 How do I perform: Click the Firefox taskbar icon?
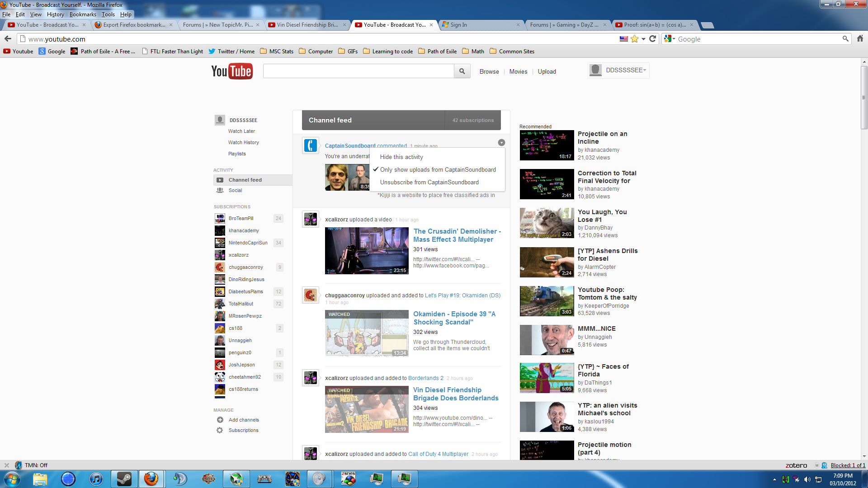tap(151, 479)
